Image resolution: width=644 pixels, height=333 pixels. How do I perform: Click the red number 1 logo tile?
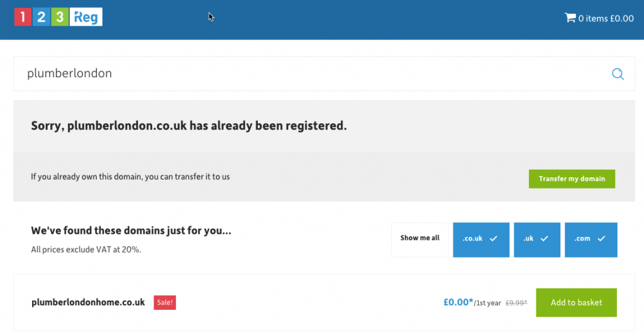(x=23, y=17)
